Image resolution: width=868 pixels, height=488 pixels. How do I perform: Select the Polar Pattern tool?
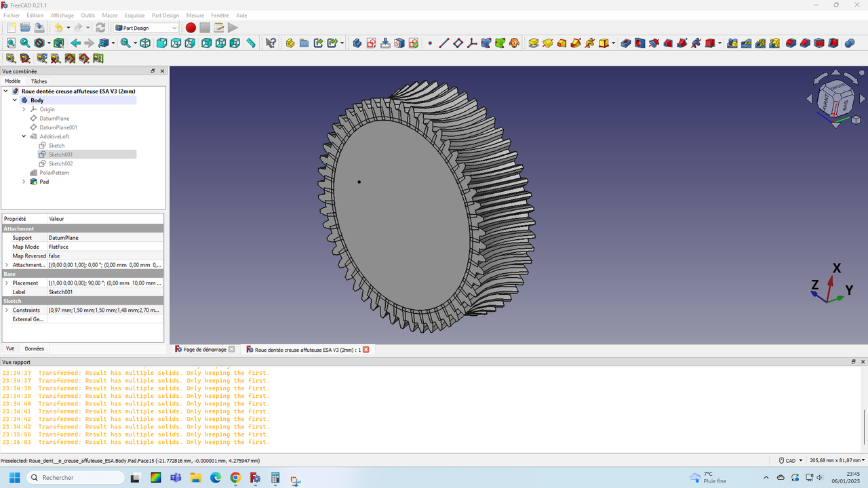pos(760,43)
